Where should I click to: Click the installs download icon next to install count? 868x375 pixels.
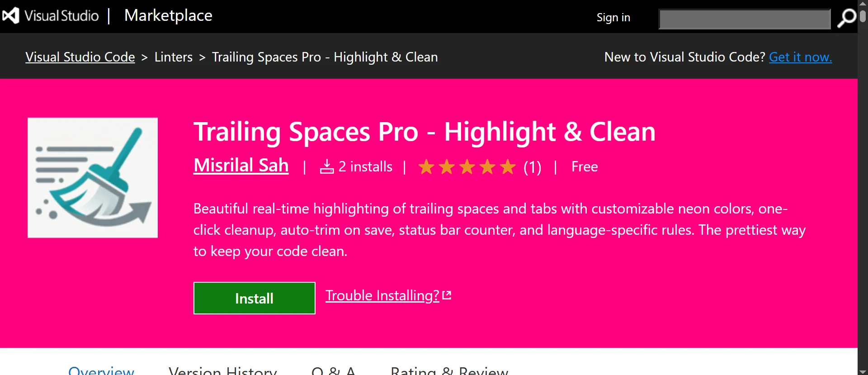327,166
